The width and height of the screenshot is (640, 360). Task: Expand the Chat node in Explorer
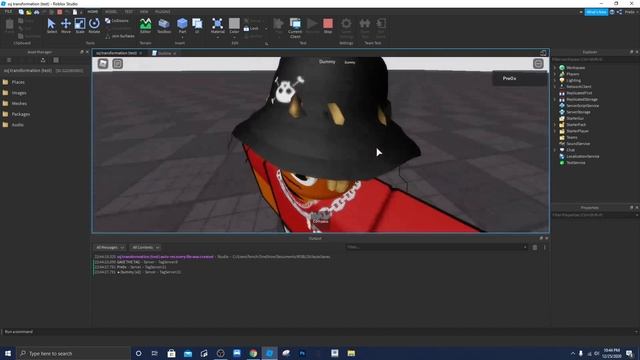click(555, 150)
